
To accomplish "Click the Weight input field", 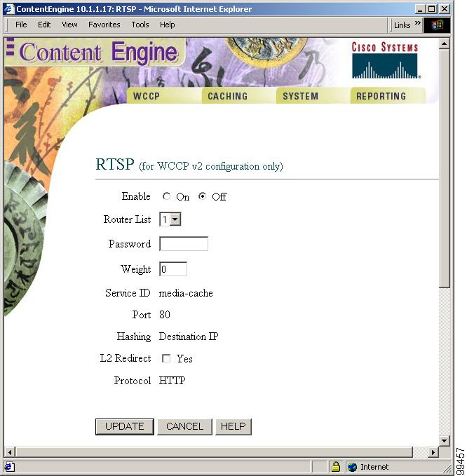I will 173,269.
